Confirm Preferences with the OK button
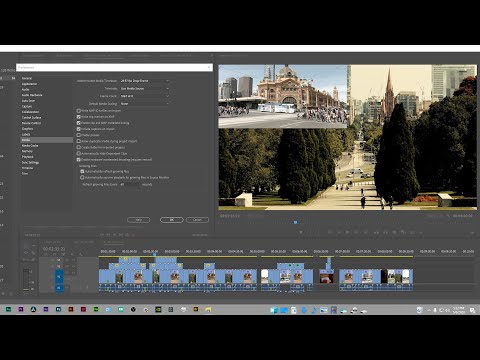This screenshot has height=360, width=480. (x=172, y=220)
